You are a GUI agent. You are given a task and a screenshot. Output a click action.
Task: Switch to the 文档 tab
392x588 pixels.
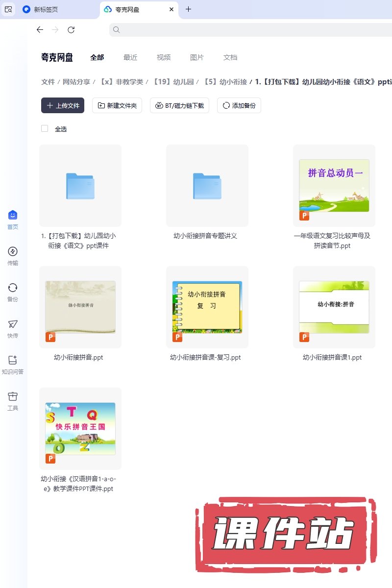pos(230,57)
